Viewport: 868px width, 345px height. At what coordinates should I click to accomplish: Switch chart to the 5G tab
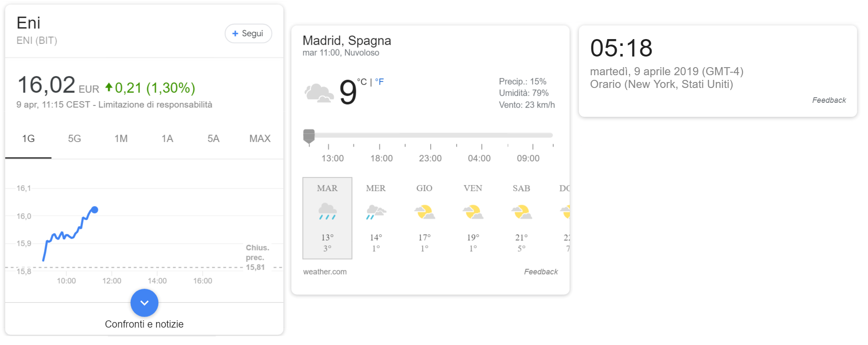[74, 139]
